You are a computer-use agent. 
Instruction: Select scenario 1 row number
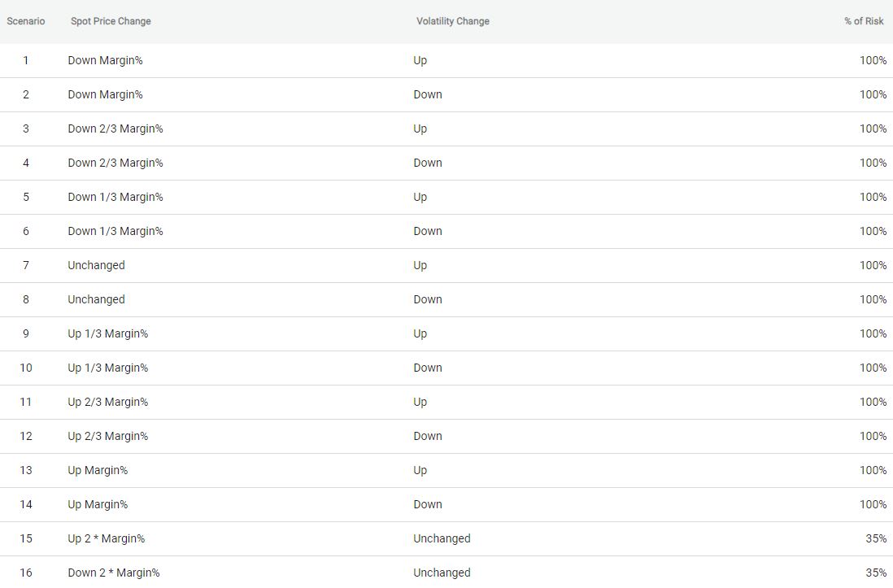(x=26, y=60)
